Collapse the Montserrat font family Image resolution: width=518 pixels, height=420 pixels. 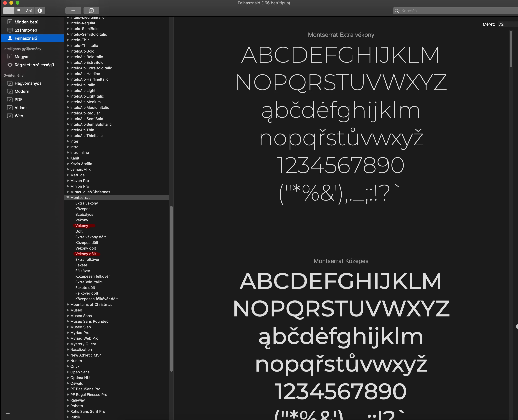[68, 197]
